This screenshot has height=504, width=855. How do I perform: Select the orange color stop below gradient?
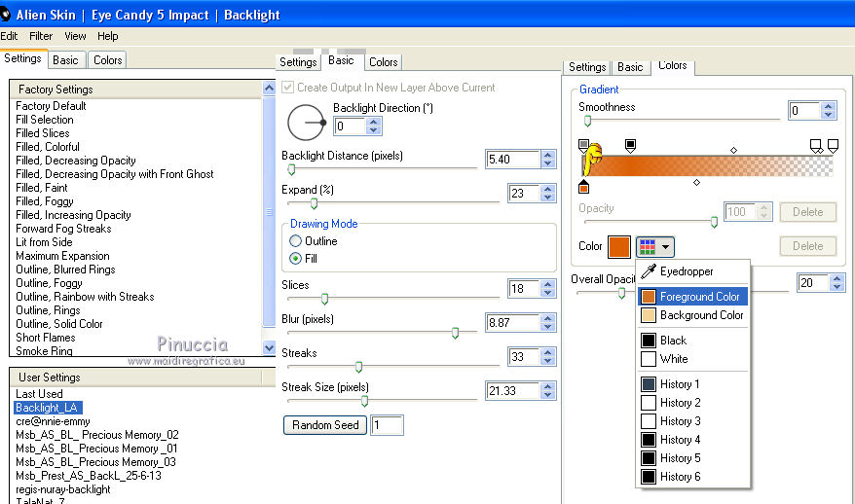(583, 187)
